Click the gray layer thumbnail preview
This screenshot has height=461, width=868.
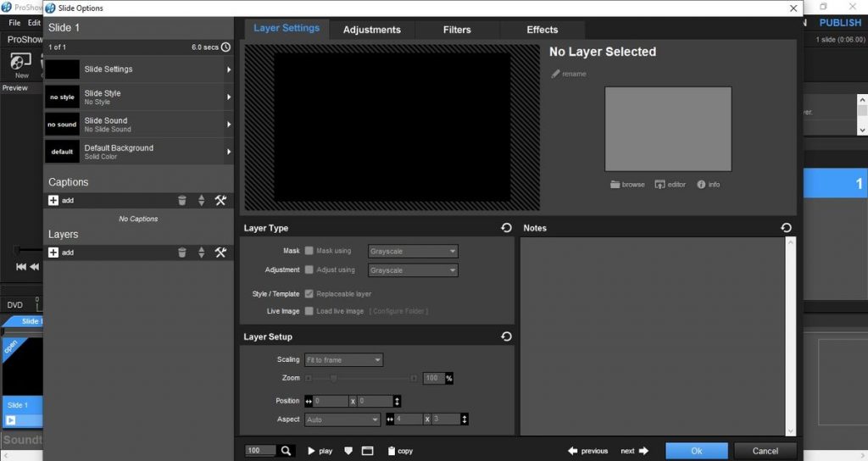point(668,129)
